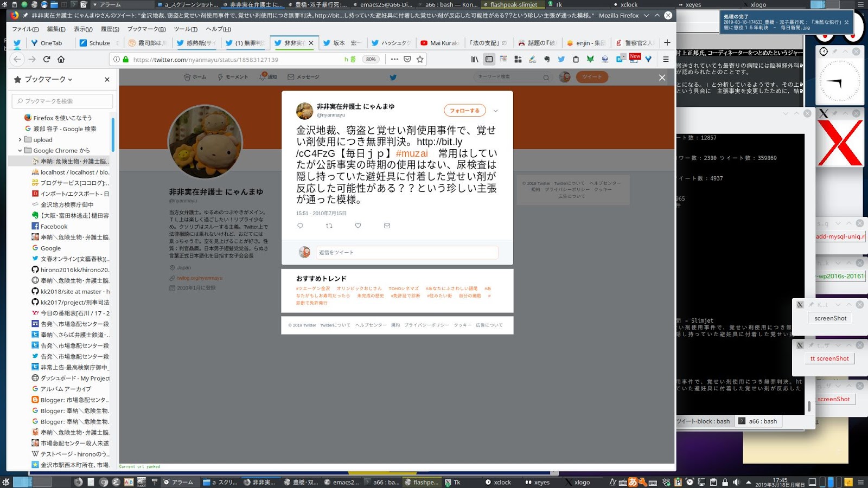Click the screenShot button in Tk window
Viewport: 868px width, 488px height.
tap(830, 318)
